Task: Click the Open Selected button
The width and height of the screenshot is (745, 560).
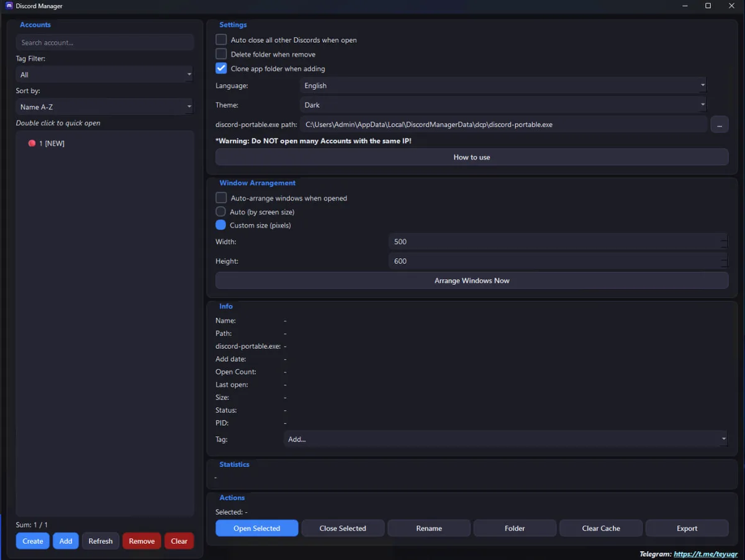Action: point(257,528)
